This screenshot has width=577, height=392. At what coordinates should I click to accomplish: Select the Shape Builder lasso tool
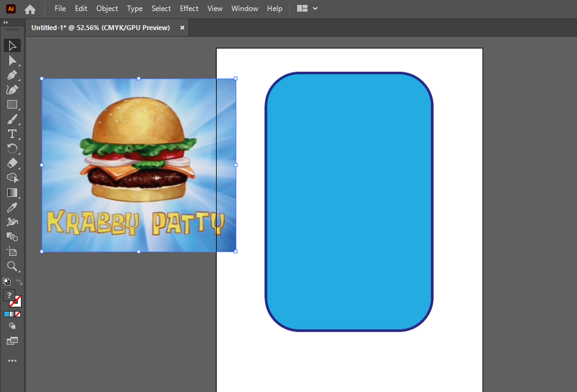coord(12,178)
